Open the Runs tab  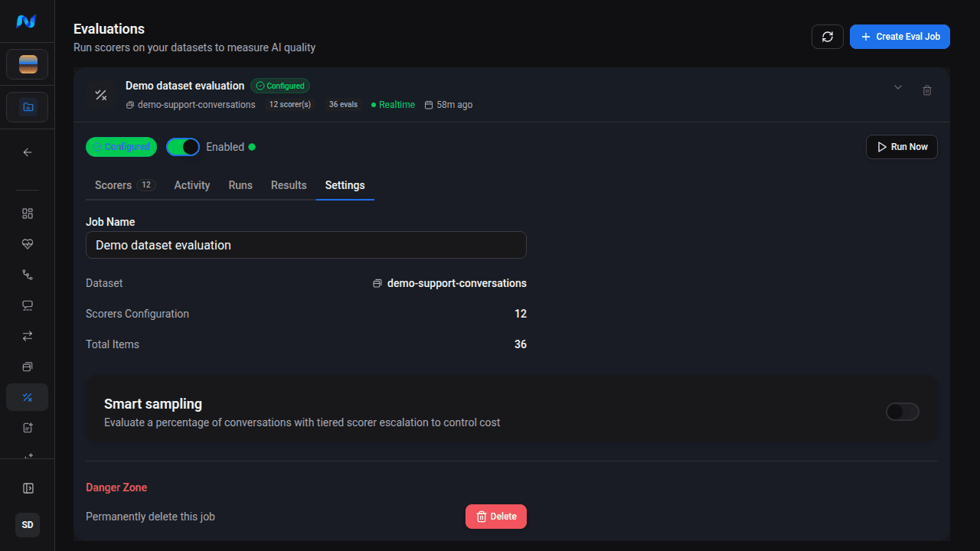240,185
